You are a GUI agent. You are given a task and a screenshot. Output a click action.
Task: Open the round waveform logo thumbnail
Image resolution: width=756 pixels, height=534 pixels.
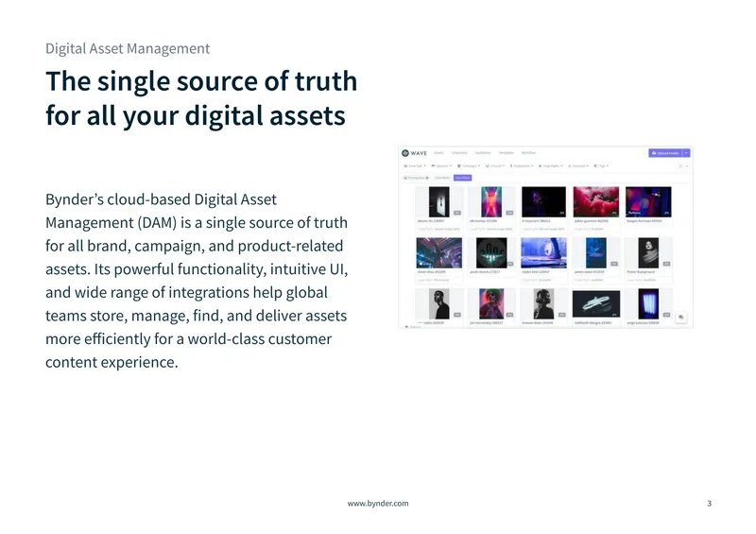tap(491, 252)
